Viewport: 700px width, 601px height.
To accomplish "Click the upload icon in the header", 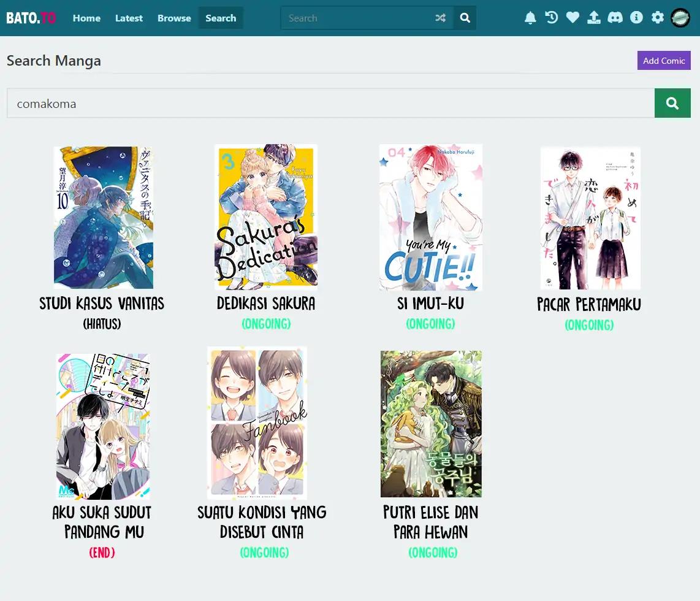I will point(593,17).
